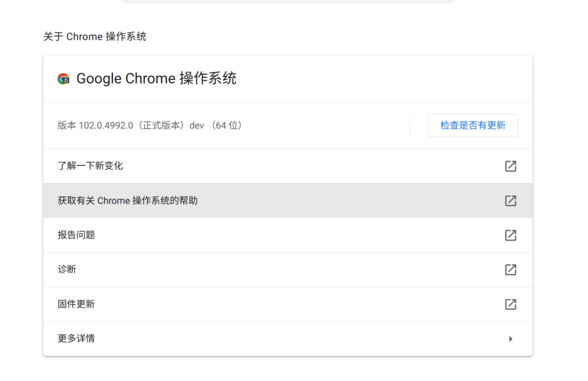
Task: Click the 关于 Chrome 操作系统 page heading
Action: 94,36
